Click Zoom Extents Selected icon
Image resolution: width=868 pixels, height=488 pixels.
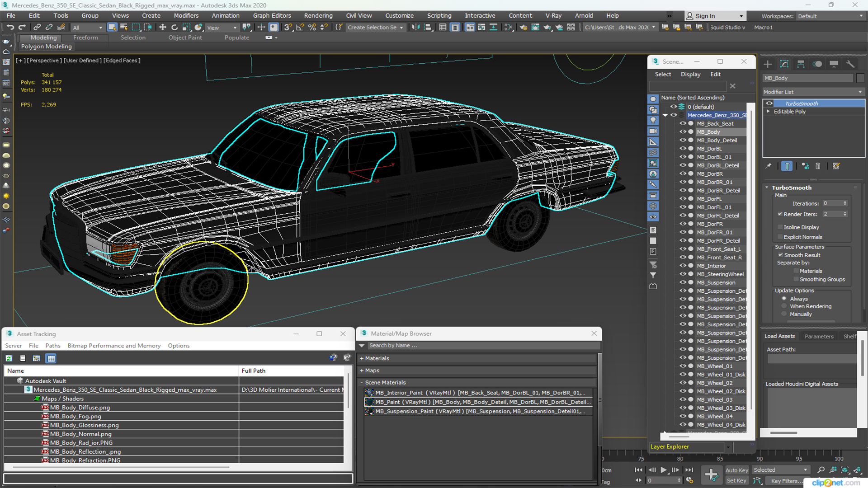pos(844,470)
